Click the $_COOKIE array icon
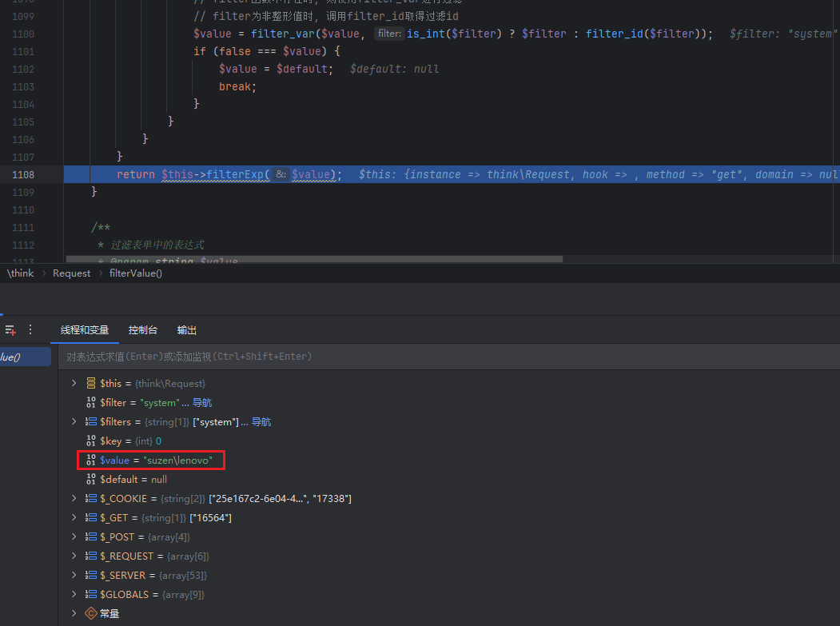Screen dimensions: 840x626 pyautogui.click(x=91, y=498)
